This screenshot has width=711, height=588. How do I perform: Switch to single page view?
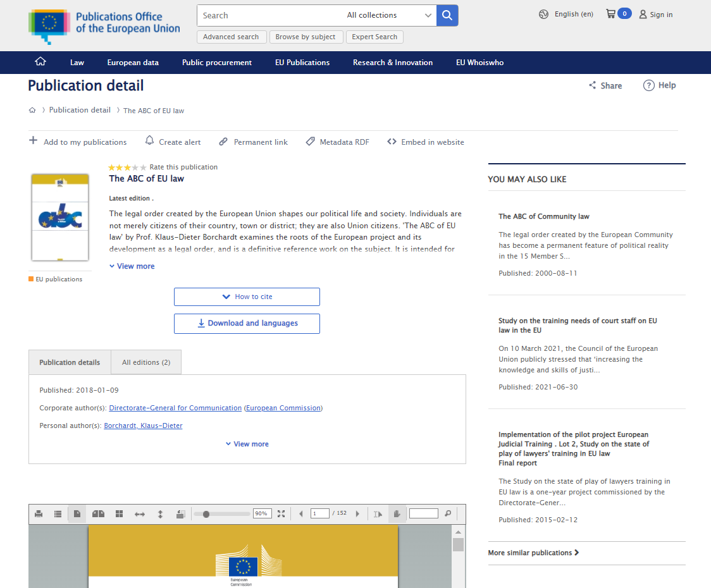[x=77, y=513]
